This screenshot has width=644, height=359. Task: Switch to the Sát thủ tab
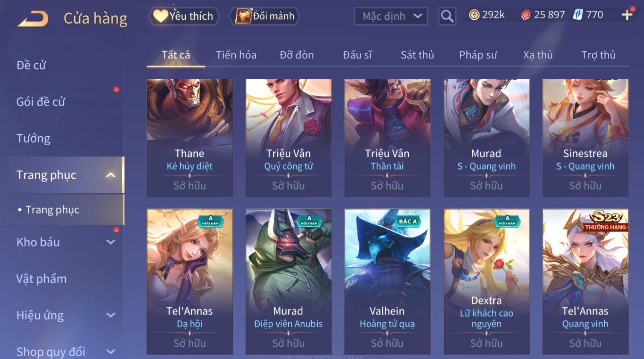coord(417,55)
